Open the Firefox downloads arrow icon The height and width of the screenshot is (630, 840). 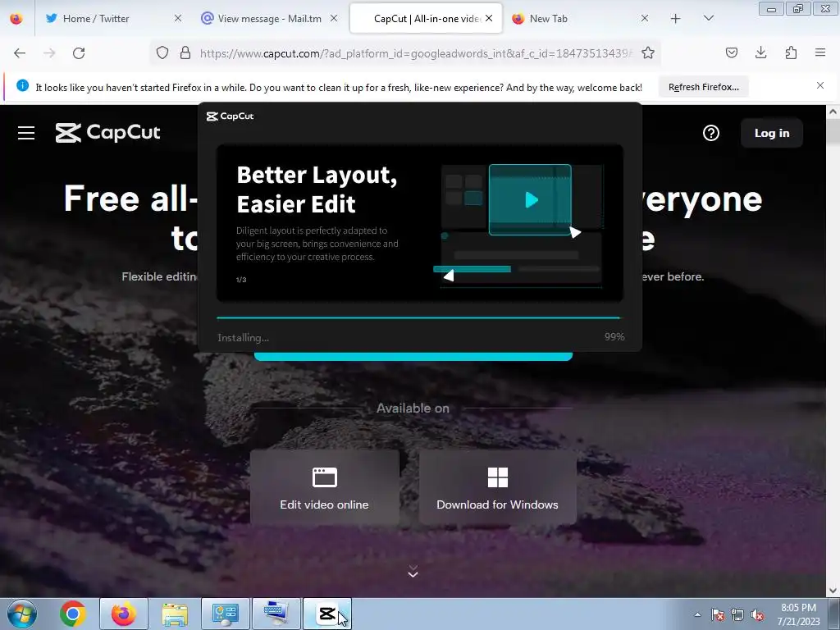[760, 52]
